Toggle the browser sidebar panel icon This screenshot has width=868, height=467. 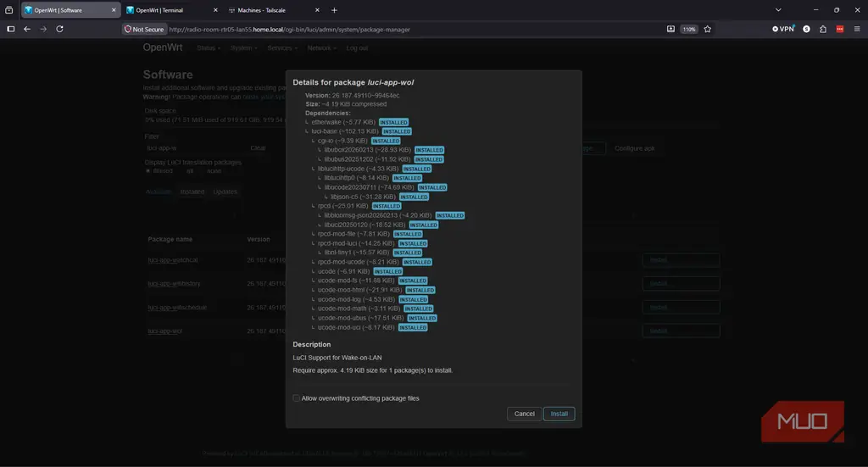pyautogui.click(x=10, y=30)
